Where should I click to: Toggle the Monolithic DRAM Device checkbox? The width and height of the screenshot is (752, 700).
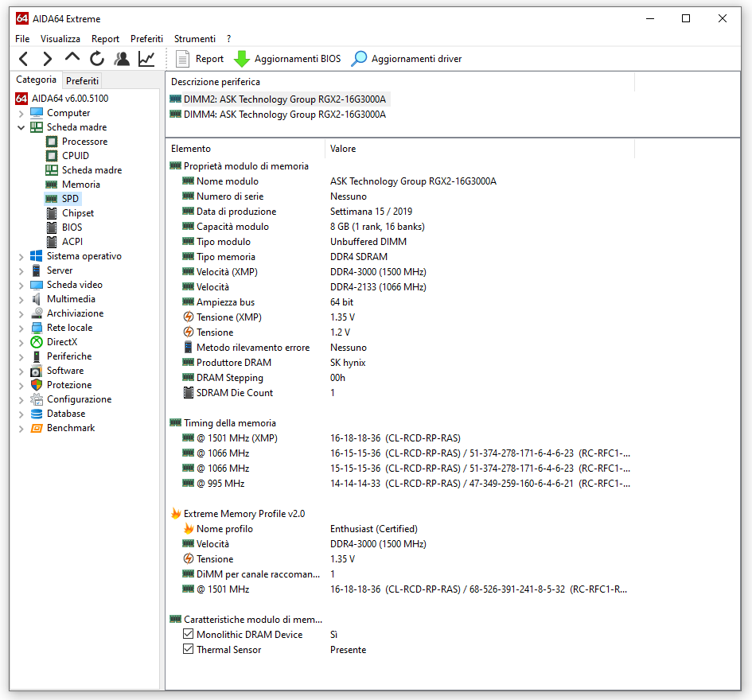[189, 634]
